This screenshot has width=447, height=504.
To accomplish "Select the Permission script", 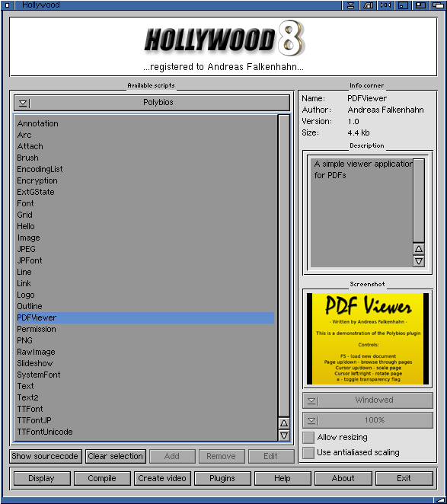I will pyautogui.click(x=145, y=329).
